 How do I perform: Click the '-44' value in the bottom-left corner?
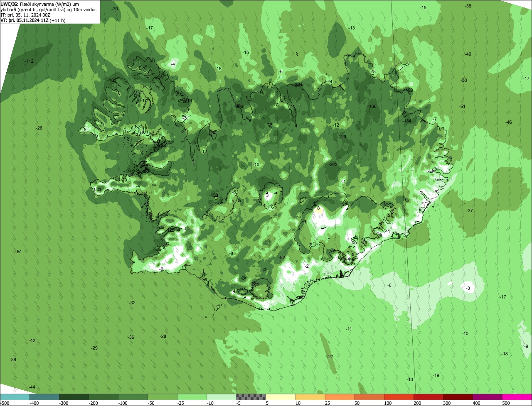pos(32,387)
